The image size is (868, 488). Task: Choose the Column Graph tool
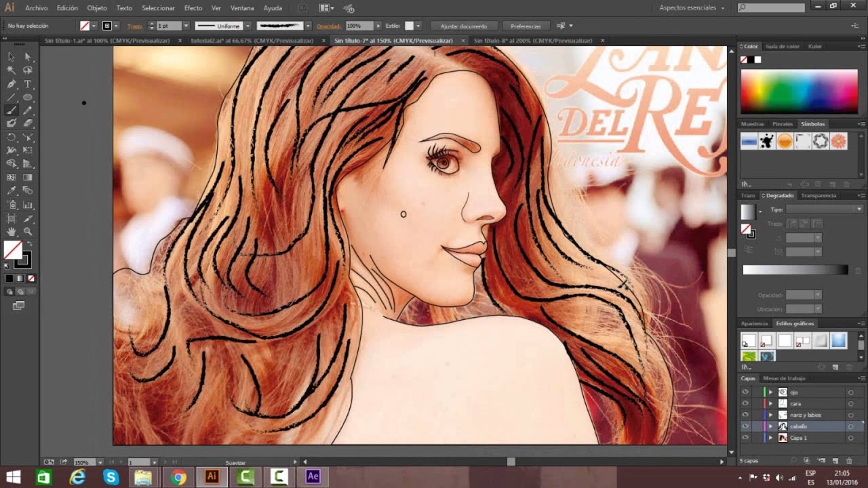28,205
